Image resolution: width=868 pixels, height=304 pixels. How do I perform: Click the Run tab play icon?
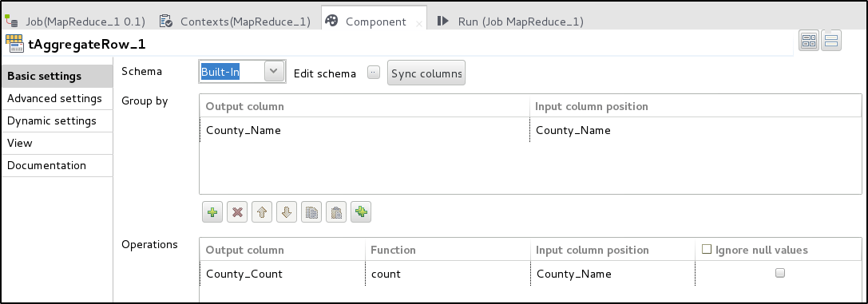pyautogui.click(x=443, y=21)
